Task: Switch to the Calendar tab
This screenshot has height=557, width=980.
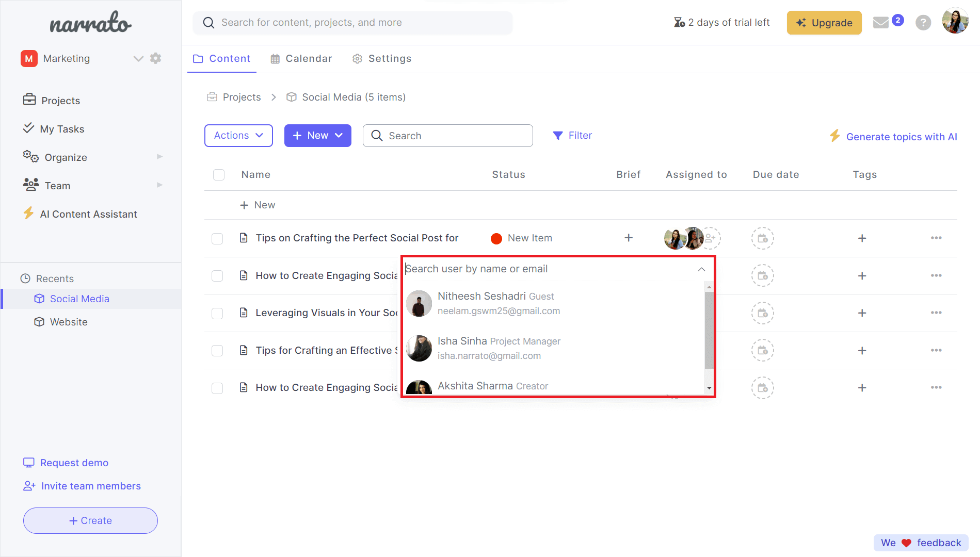Action: pyautogui.click(x=301, y=59)
